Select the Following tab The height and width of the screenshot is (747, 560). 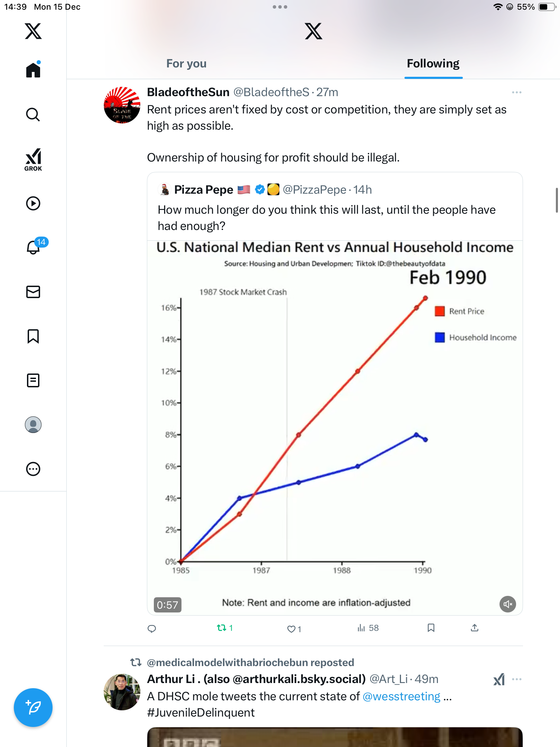pos(433,64)
